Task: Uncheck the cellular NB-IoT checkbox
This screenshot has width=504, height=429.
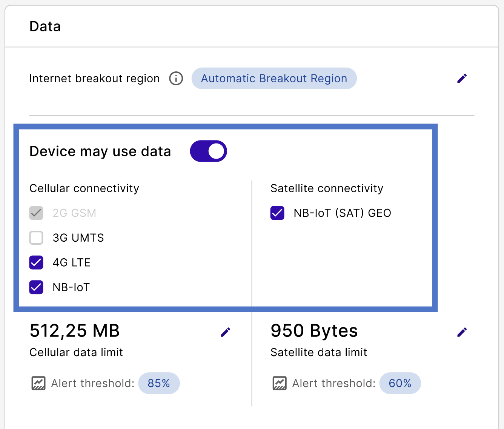Action: (x=36, y=287)
